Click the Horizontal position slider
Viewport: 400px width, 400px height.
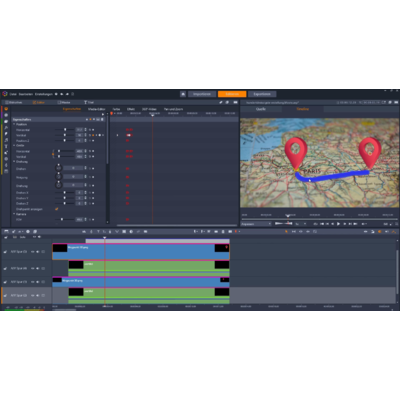[65, 130]
